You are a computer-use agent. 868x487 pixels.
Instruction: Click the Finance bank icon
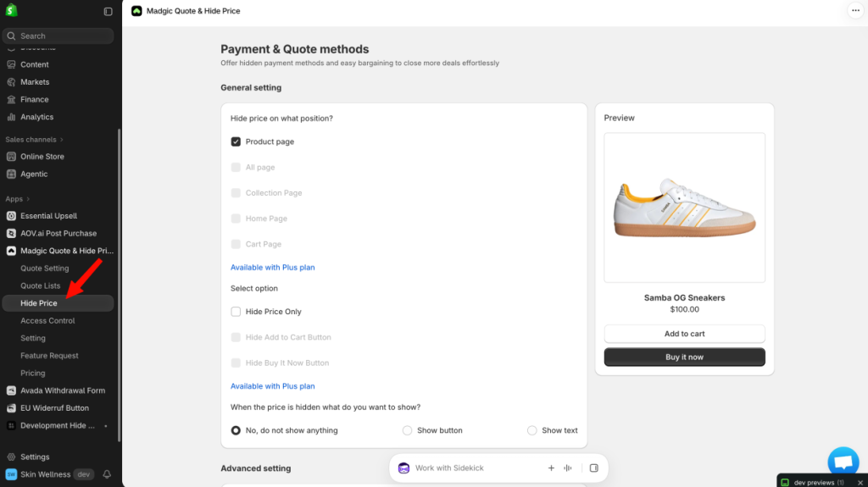11,100
